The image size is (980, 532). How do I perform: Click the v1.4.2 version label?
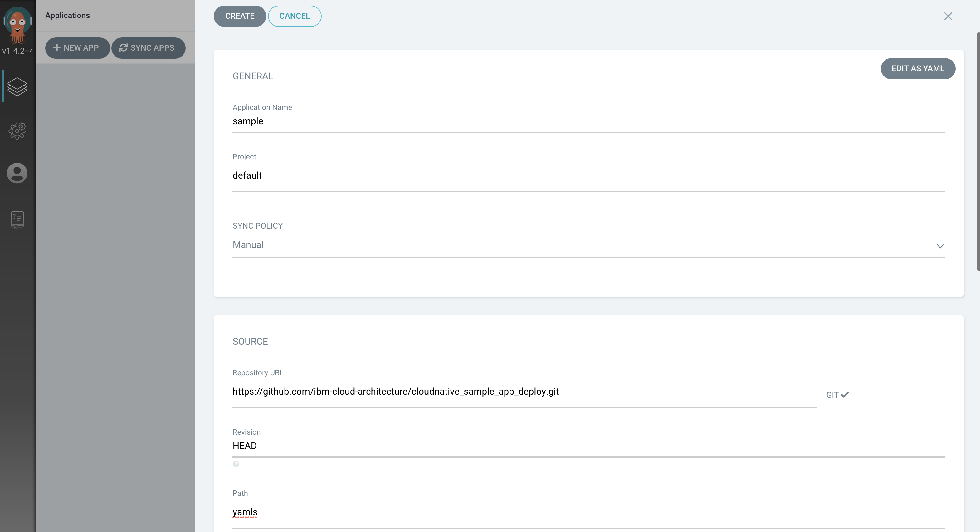[x=17, y=51]
